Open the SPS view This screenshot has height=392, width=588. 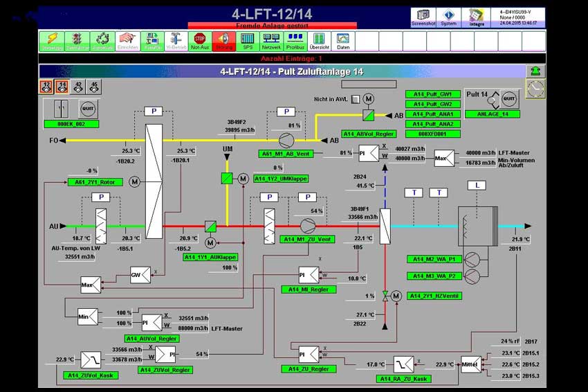click(248, 41)
